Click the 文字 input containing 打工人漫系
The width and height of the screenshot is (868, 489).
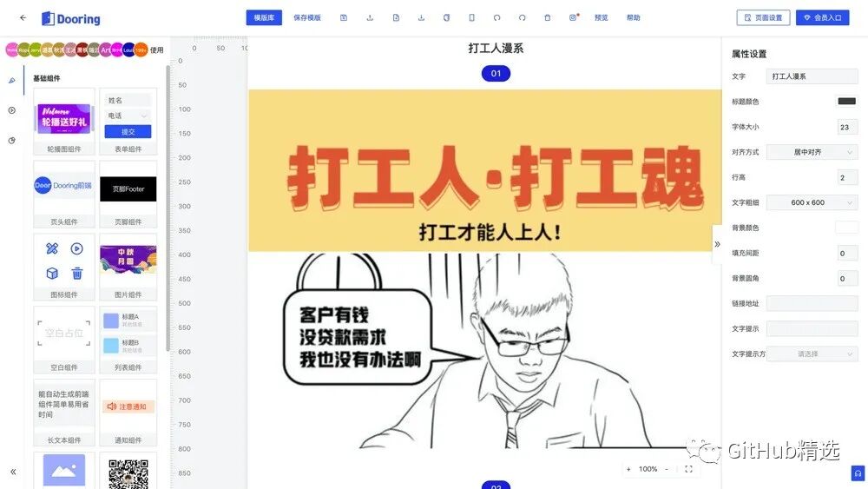click(812, 76)
